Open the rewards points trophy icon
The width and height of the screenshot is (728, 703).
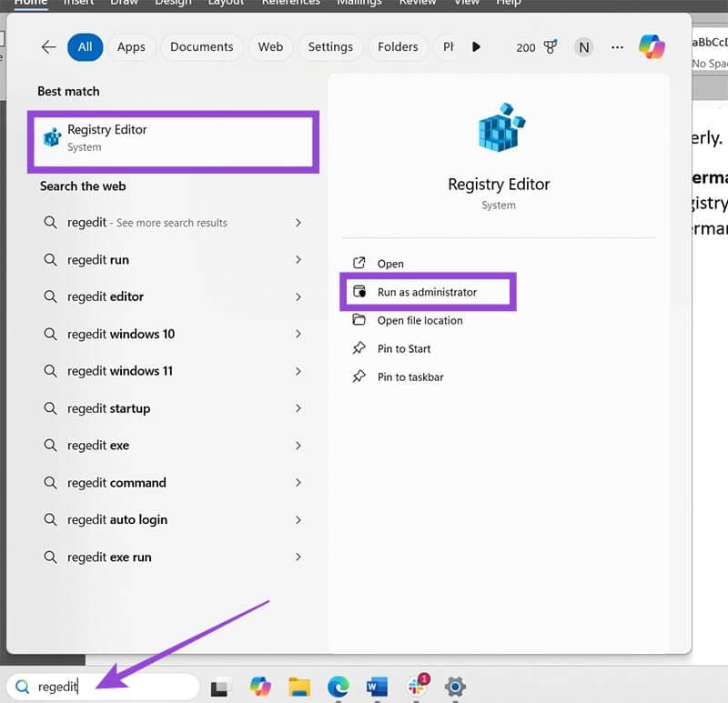(551, 47)
